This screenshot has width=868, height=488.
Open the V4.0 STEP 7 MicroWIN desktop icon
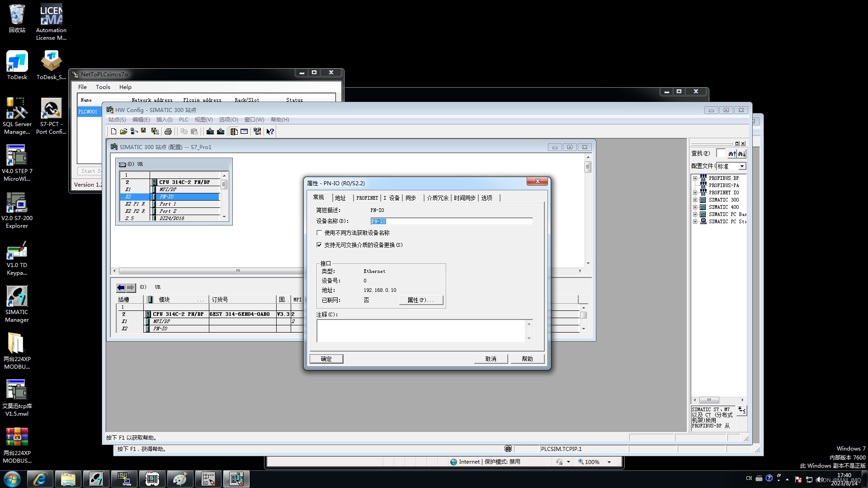17,163
